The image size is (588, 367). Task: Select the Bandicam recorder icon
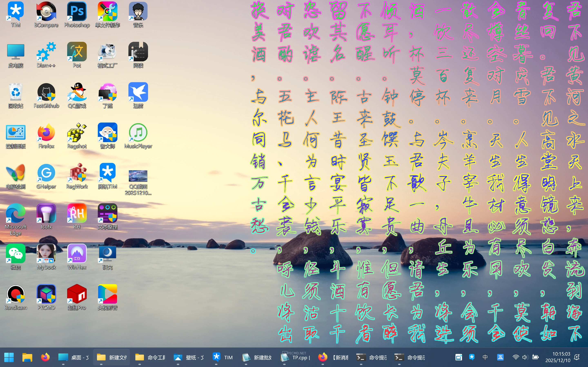(16, 294)
